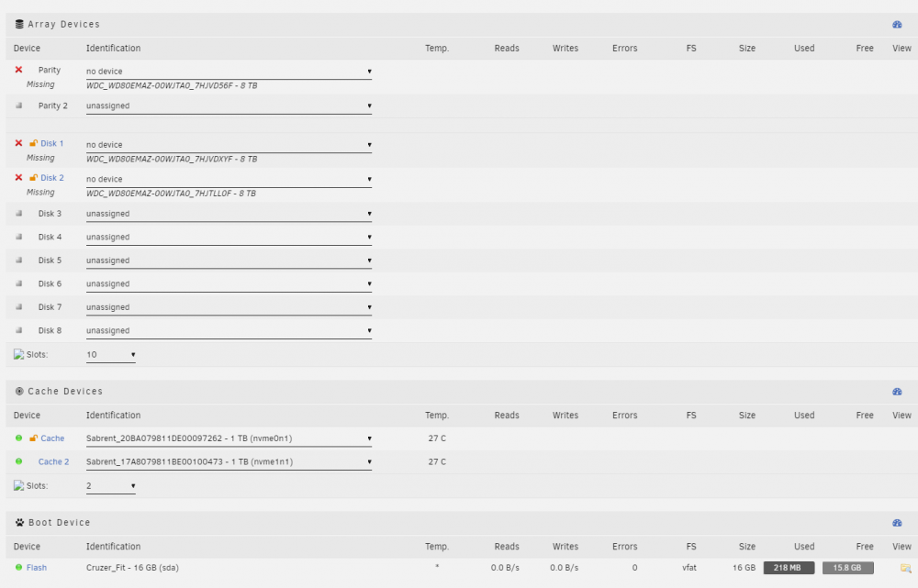Click the green status dot for Cache
This screenshot has height=588, width=918.
[18, 438]
